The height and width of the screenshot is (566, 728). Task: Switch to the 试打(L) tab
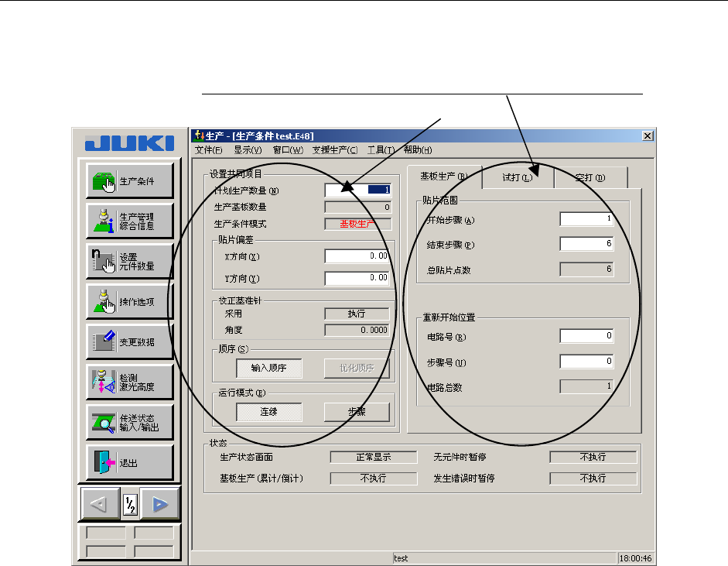518,177
